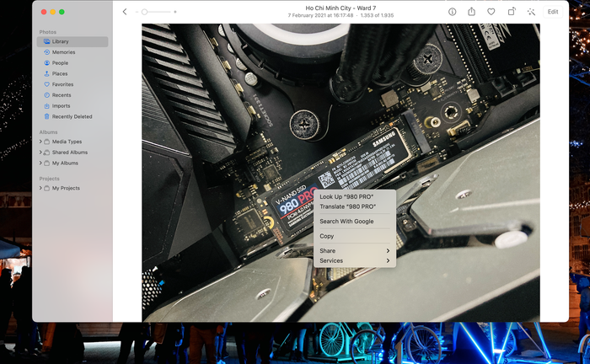The image size is (590, 364).
Task: Apply Auto Enhance magic wand
Action: coord(531,12)
